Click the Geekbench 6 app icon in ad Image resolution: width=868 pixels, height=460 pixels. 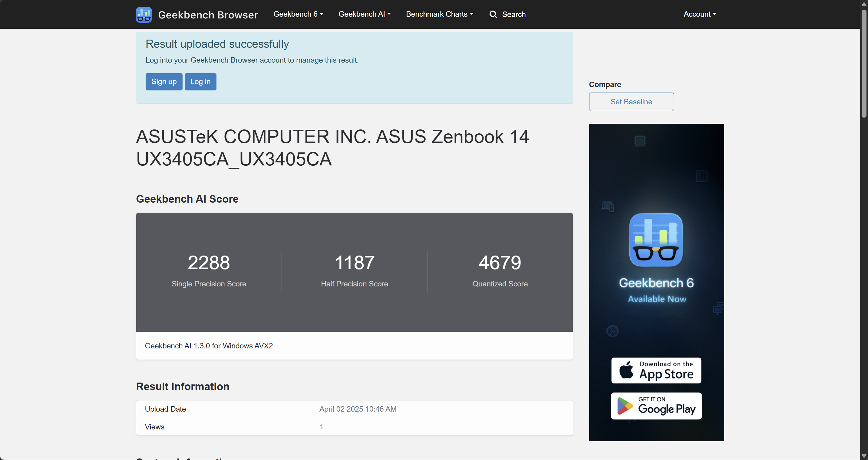[656, 240]
